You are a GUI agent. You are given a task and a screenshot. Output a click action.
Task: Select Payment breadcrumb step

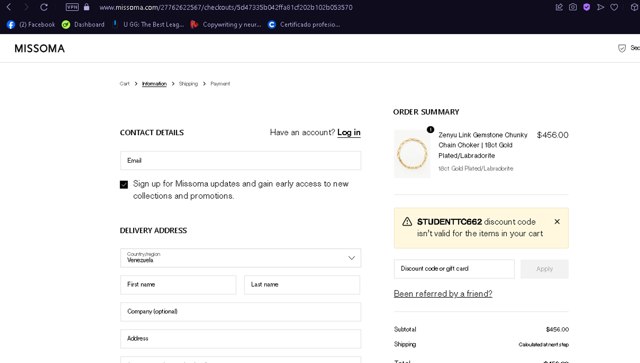coord(220,84)
